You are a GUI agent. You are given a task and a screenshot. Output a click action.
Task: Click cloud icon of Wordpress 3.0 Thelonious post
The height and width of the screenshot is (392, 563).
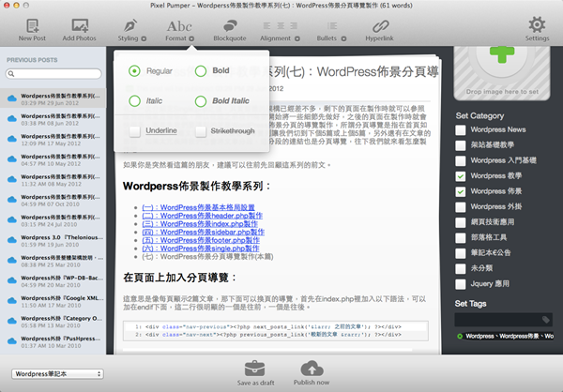pos(12,240)
